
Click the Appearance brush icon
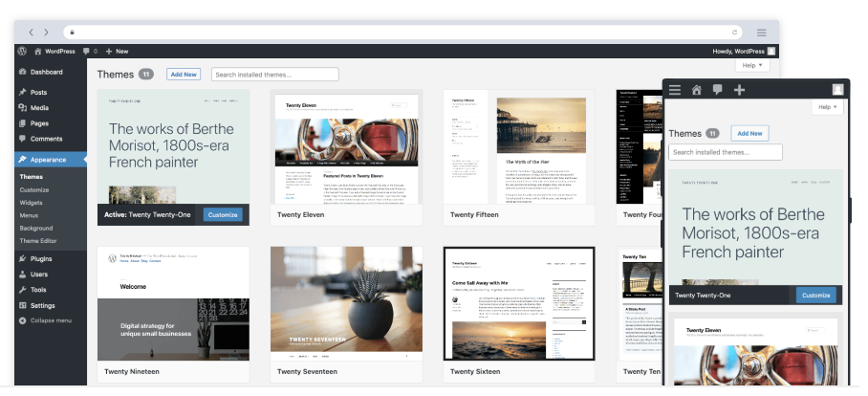(x=23, y=160)
